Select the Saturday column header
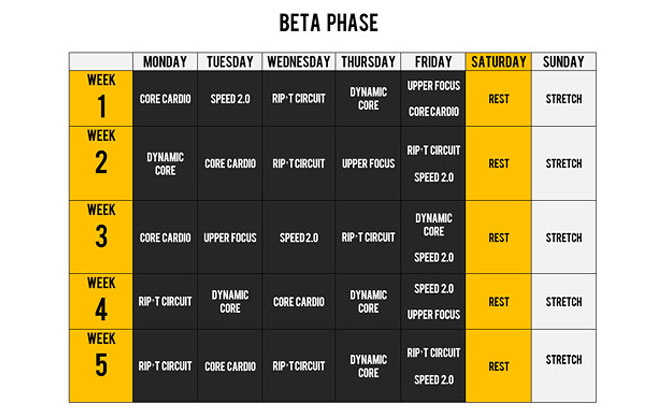The height and width of the screenshot is (414, 650). point(499,62)
